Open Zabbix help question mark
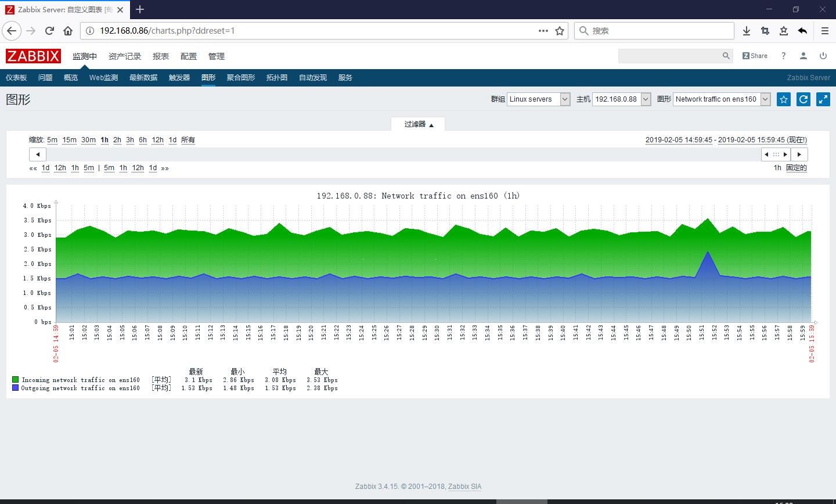This screenshot has width=836, height=504. coord(783,56)
